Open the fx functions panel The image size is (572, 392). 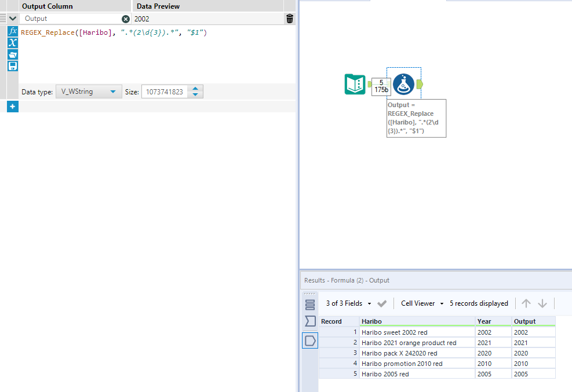[x=12, y=31]
